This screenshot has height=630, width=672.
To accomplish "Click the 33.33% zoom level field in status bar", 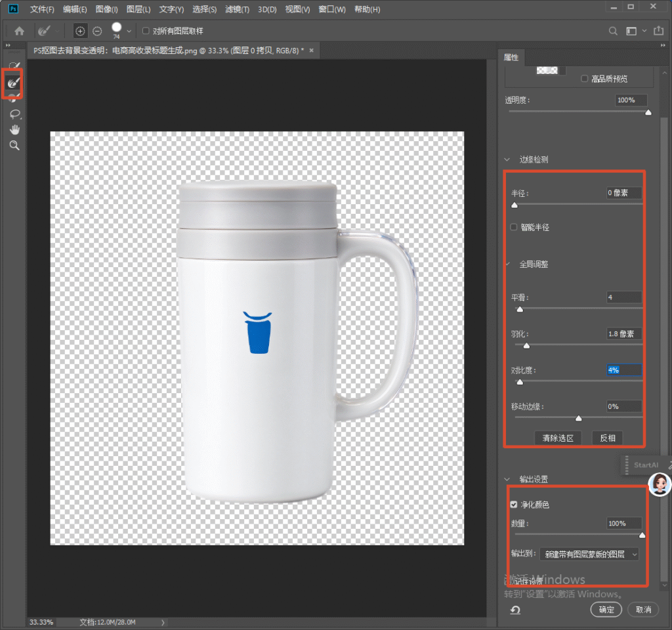I will pos(41,622).
